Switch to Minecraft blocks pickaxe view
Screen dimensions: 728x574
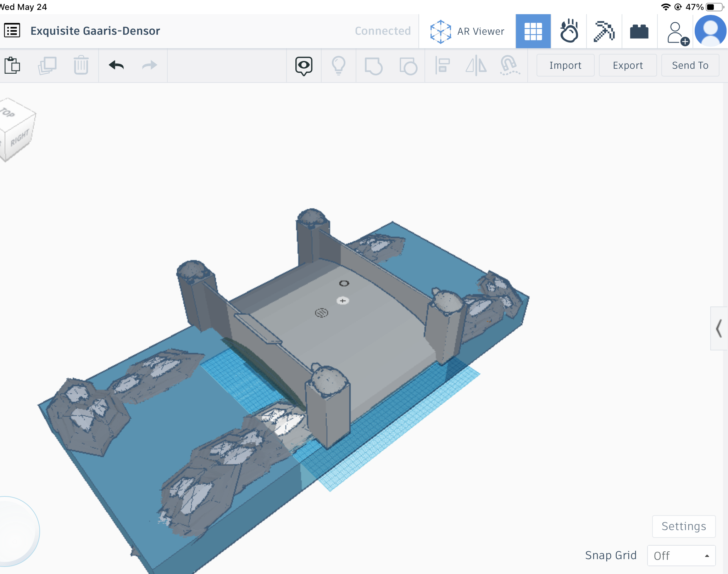click(604, 31)
